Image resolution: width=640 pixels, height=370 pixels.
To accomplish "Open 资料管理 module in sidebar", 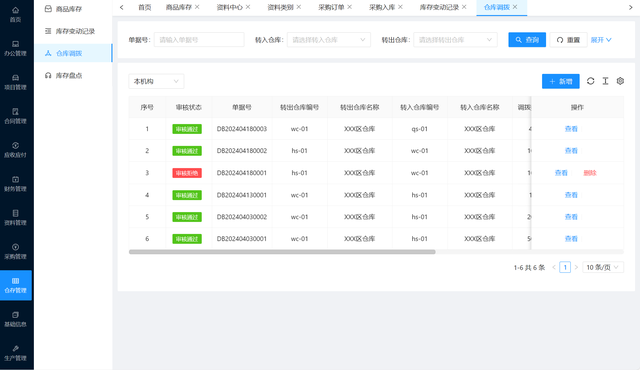I will [16, 217].
